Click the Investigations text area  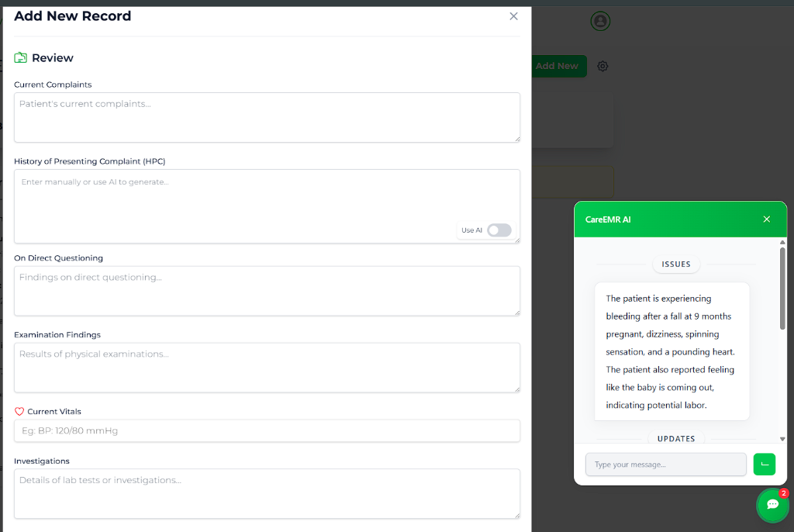(267, 493)
